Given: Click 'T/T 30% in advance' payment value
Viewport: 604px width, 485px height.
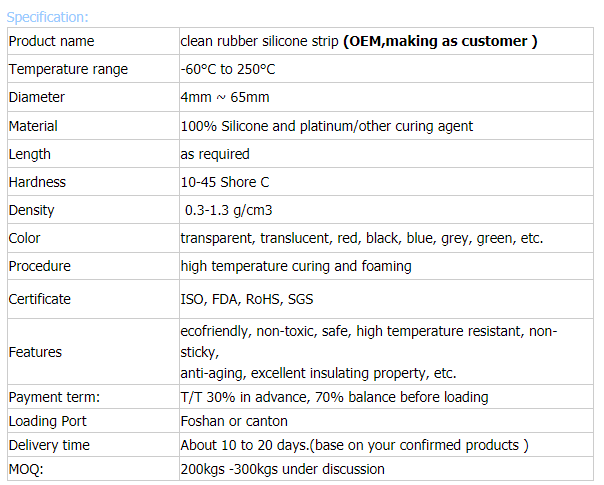Looking at the screenshot, I should pyautogui.click(x=334, y=397).
